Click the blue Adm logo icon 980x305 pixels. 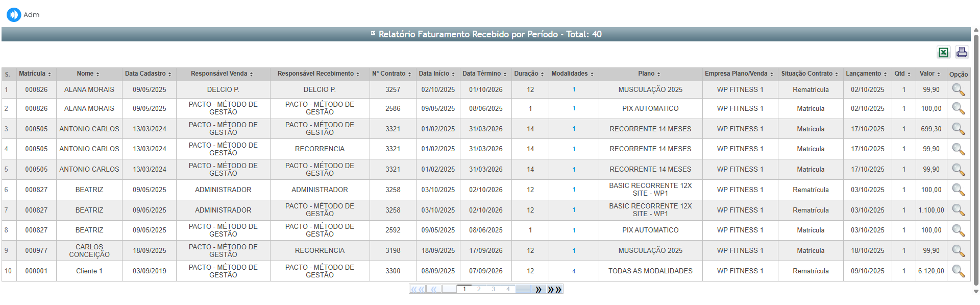coord(14,15)
